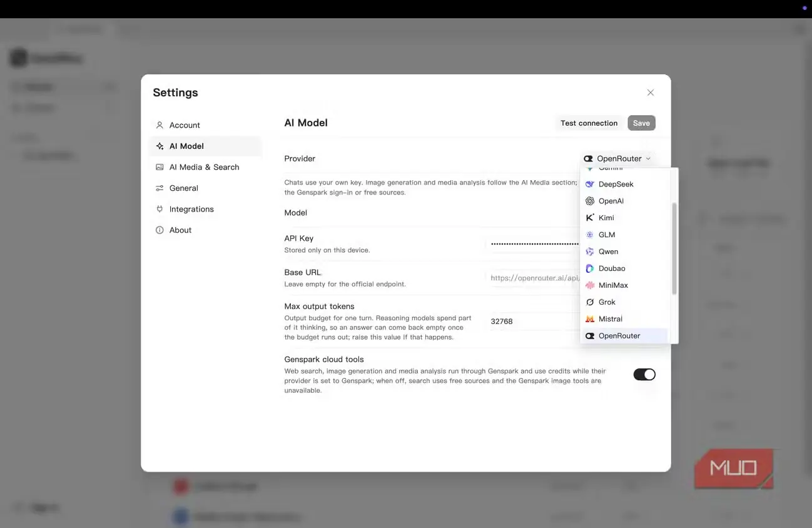Click the OpenRouter logo icon in the highlighted list row
This screenshot has height=528, width=812.
point(589,336)
